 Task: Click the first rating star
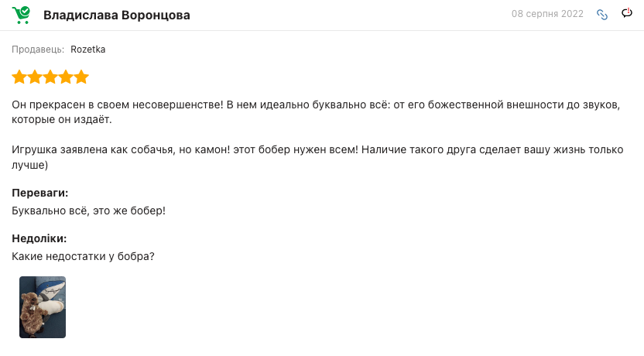pos(19,77)
